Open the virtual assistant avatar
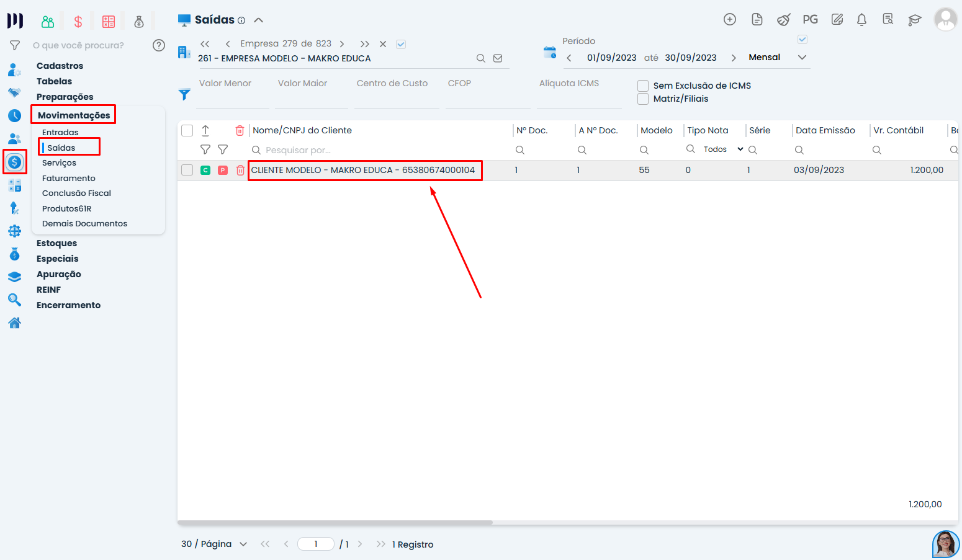The image size is (962, 560). [946, 544]
